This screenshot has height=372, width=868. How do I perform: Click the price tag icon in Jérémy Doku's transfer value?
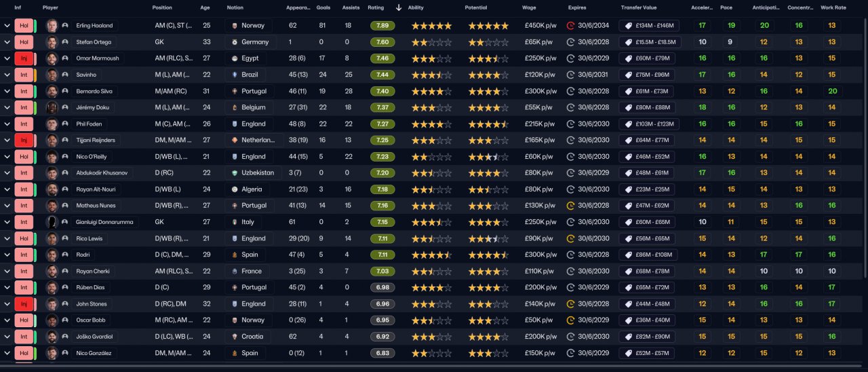tap(629, 107)
